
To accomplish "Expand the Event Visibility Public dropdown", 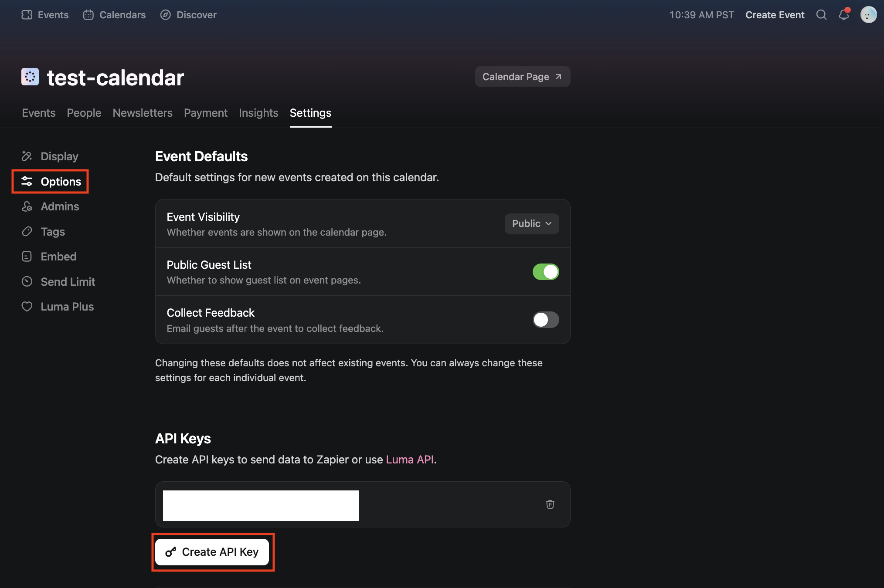I will tap(531, 224).
